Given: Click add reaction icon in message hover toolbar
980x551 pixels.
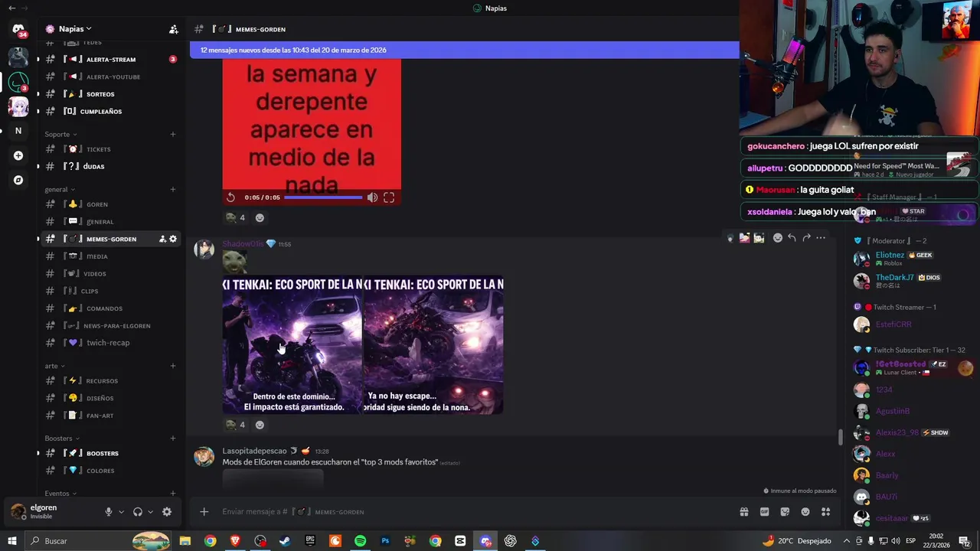Looking at the screenshot, I should point(778,238).
